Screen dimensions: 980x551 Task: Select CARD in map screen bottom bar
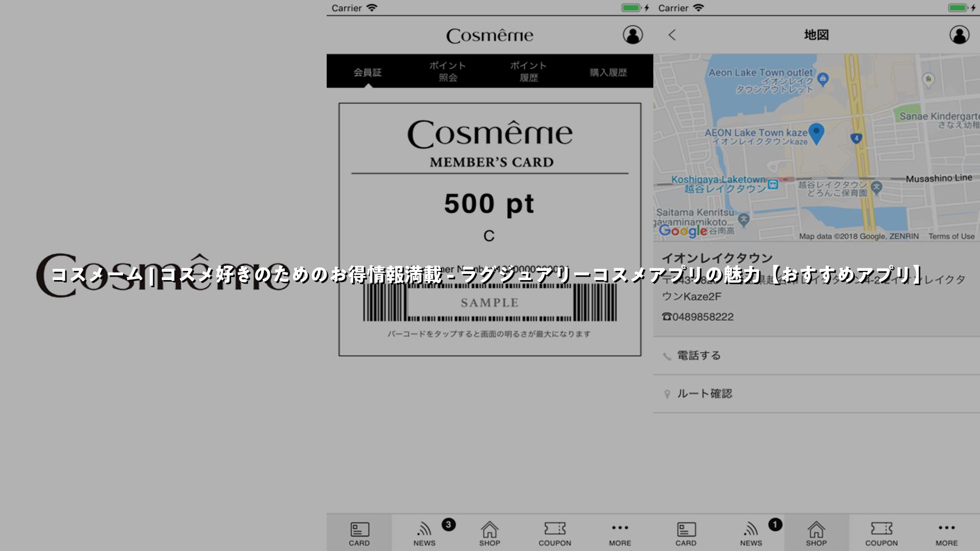pyautogui.click(x=686, y=534)
